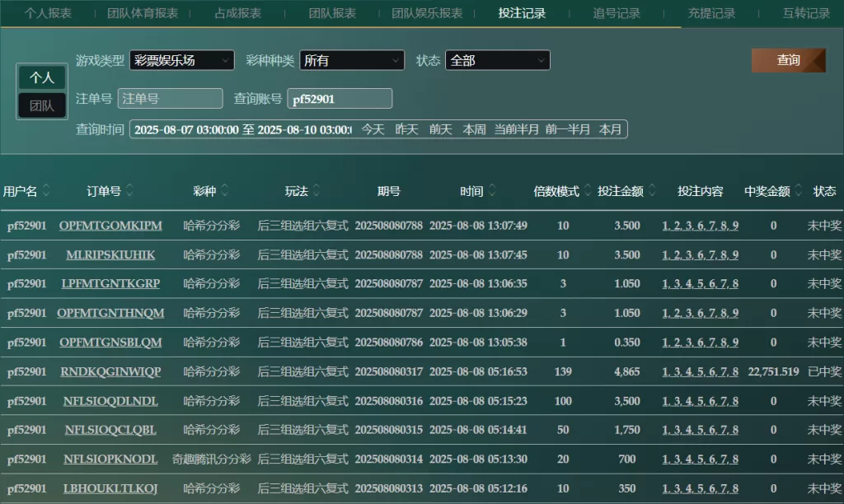Focus 查询账号 field containing pf52901
The width and height of the screenshot is (844, 504).
[340, 99]
